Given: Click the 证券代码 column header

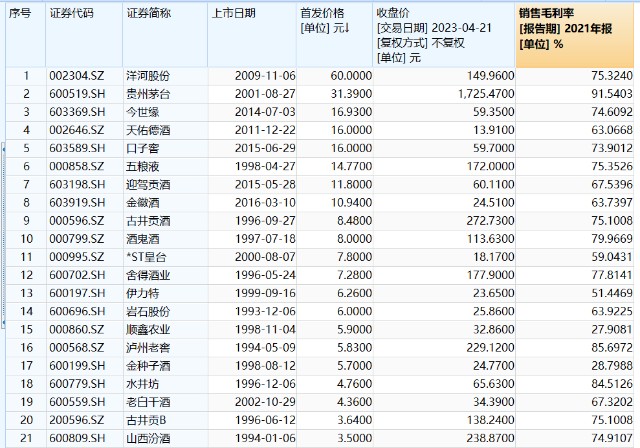Looking at the screenshot, I should pos(84,35).
